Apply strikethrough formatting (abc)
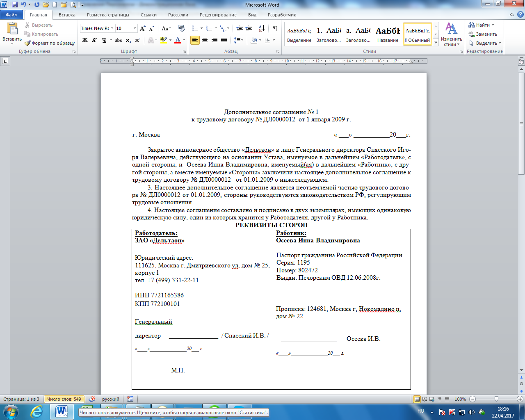 tap(119, 40)
